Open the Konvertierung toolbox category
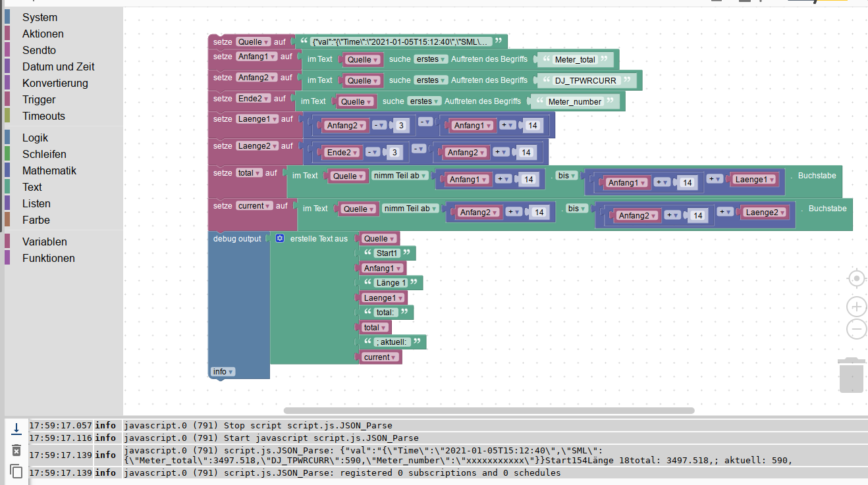The width and height of the screenshot is (868, 485). click(x=55, y=83)
